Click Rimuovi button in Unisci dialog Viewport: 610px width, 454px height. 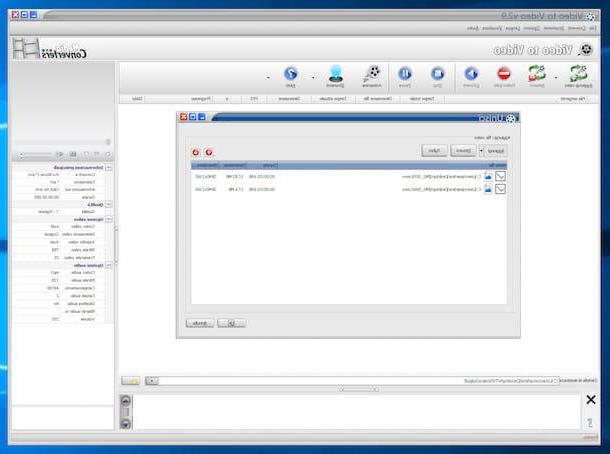pyautogui.click(x=463, y=151)
